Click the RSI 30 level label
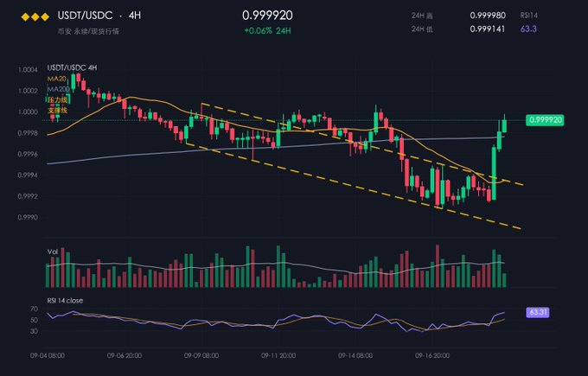Image resolution: width=588 pixels, height=376 pixels. [34, 331]
